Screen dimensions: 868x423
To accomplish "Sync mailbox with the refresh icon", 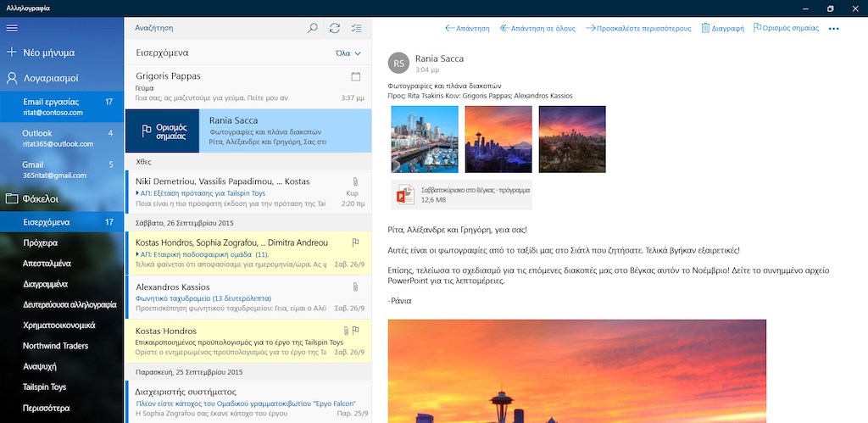I will coord(335,28).
